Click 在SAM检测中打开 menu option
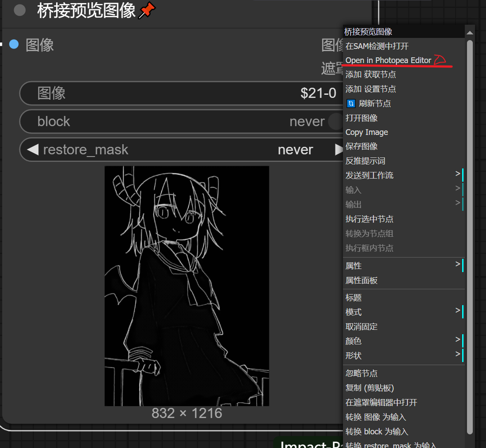The height and width of the screenshot is (448, 486). (x=377, y=46)
